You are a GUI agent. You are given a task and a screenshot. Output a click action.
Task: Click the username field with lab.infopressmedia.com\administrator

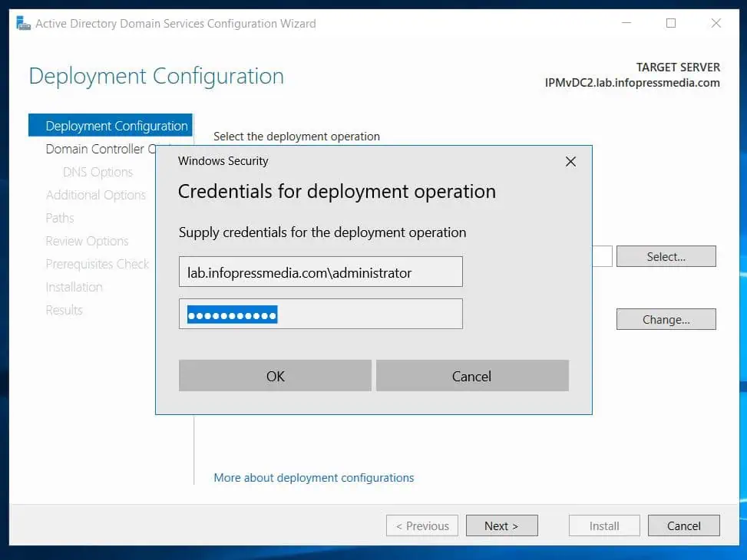tap(321, 272)
